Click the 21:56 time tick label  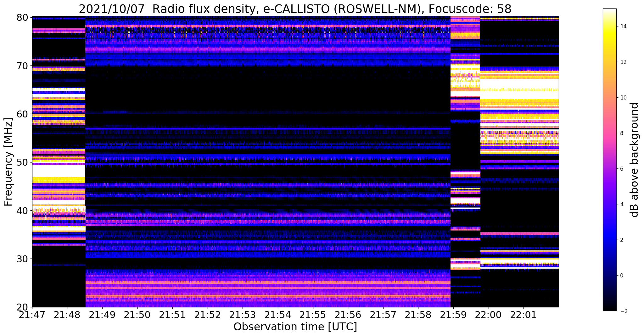tap(348, 315)
